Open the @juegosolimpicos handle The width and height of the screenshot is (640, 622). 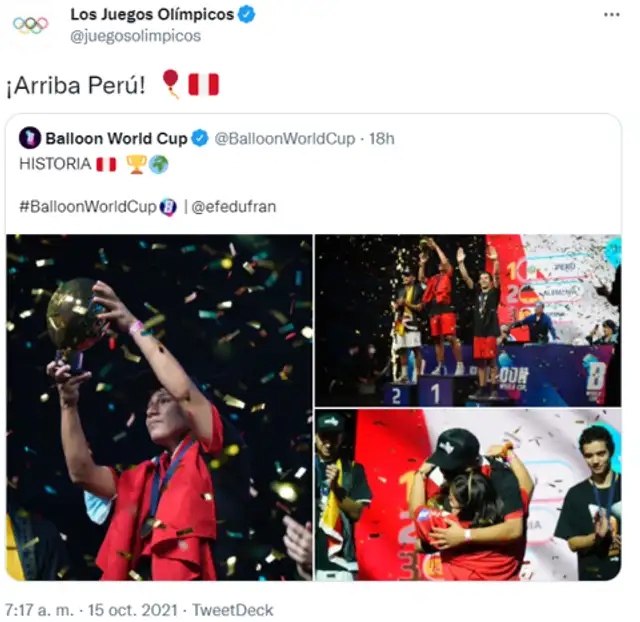click(x=135, y=36)
